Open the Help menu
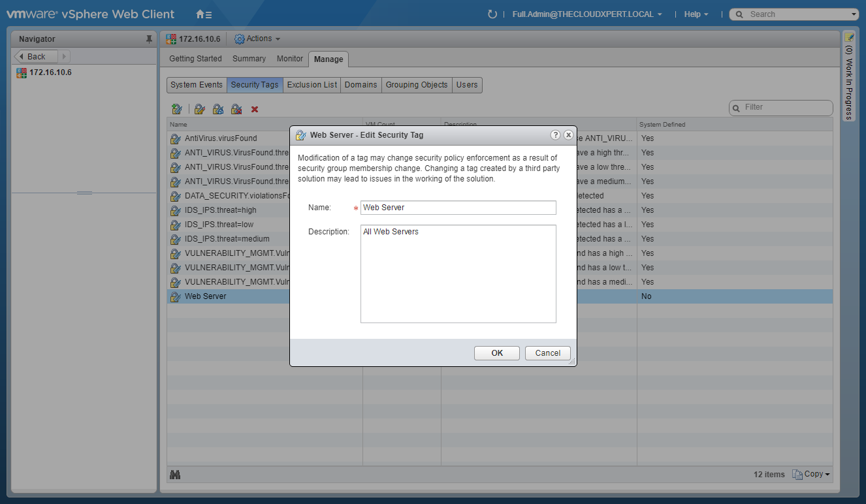This screenshot has width=866, height=504. (x=696, y=14)
